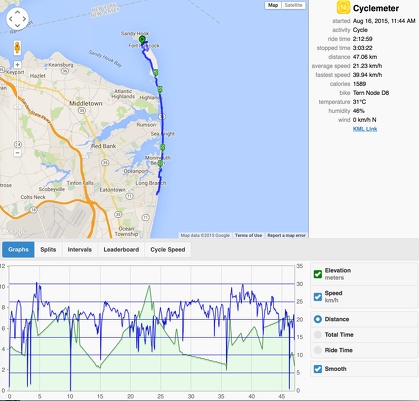Image resolution: width=419 pixels, height=401 pixels.
Task: Open the KML Link
Action: coord(365,129)
